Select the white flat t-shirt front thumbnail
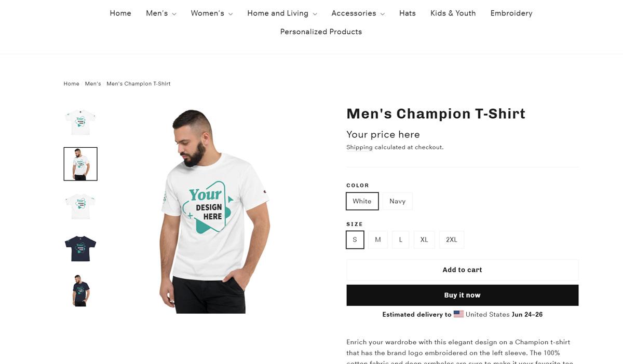 [80, 122]
